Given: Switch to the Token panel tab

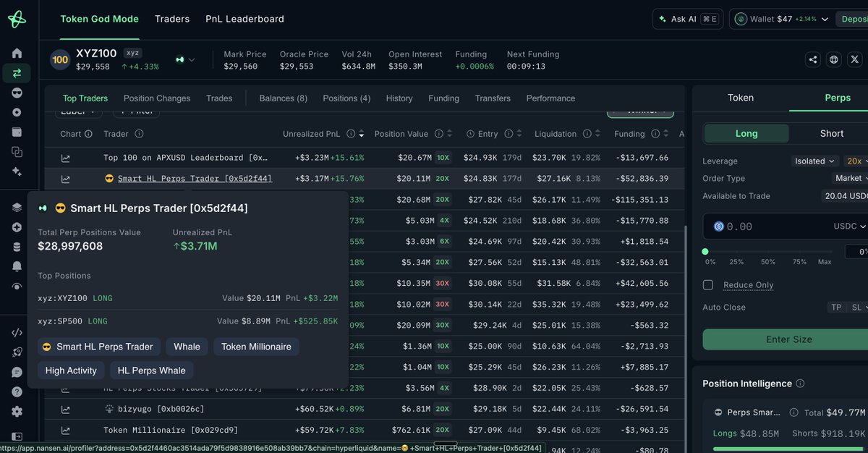Looking at the screenshot, I should (741, 98).
